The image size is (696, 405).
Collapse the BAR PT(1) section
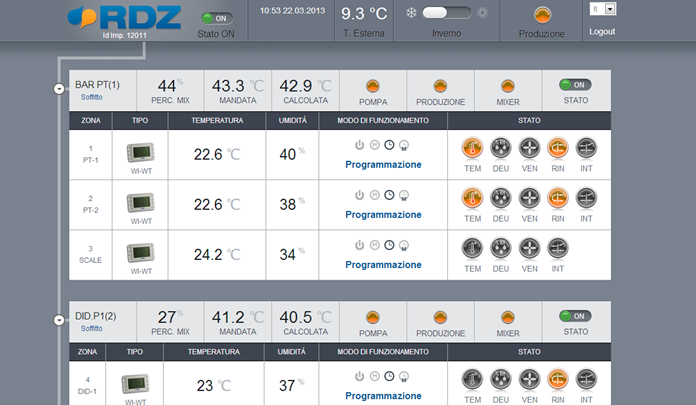(x=61, y=89)
